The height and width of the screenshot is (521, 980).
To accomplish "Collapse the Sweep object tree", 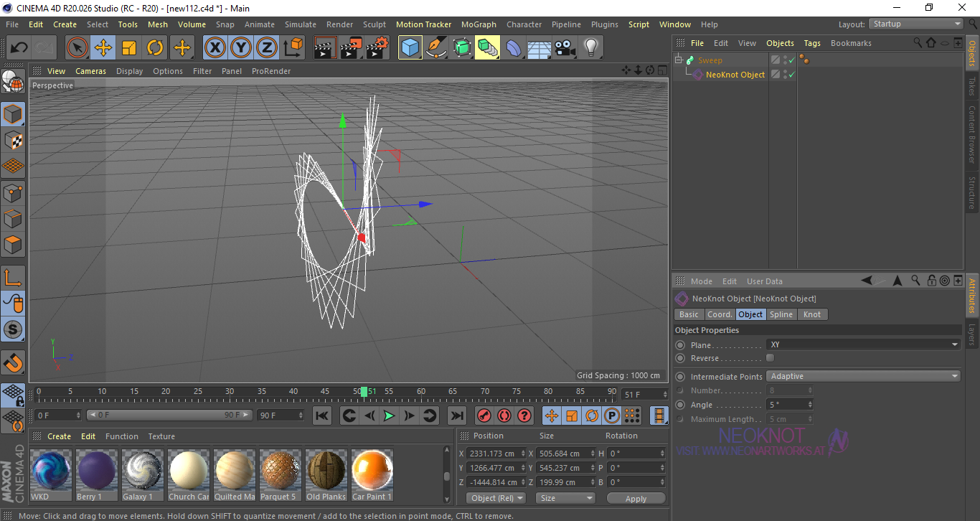I will tap(679, 60).
